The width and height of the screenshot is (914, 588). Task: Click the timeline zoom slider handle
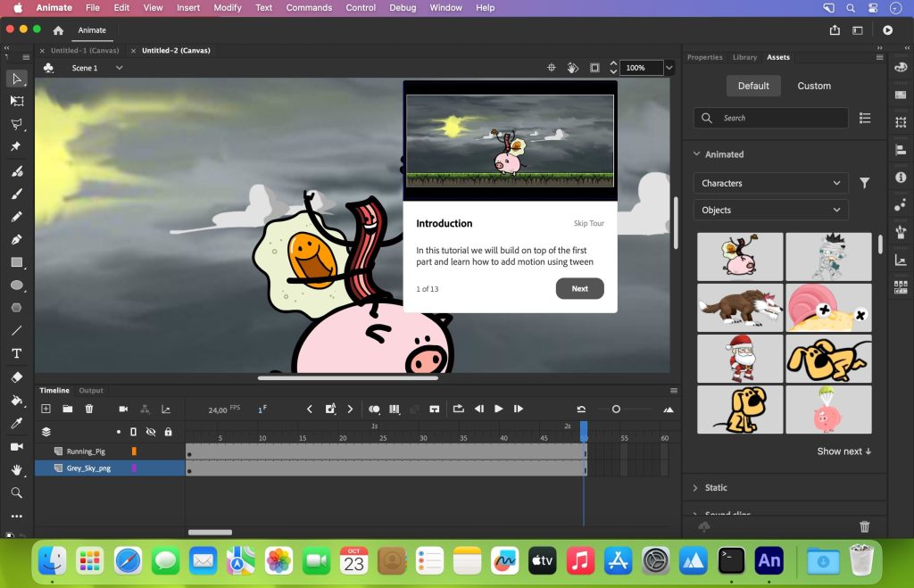pos(616,409)
